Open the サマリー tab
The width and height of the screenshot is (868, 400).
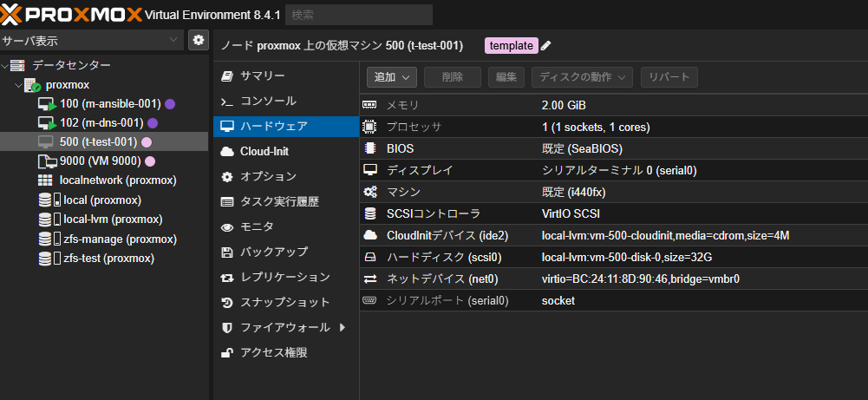click(286, 75)
